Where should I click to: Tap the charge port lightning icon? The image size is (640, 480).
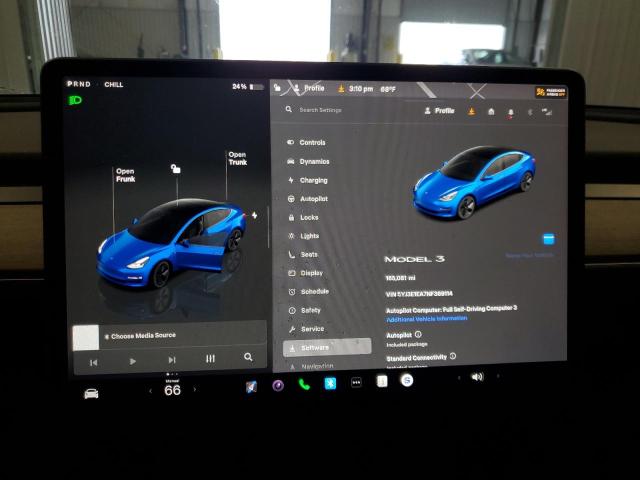coord(254,215)
